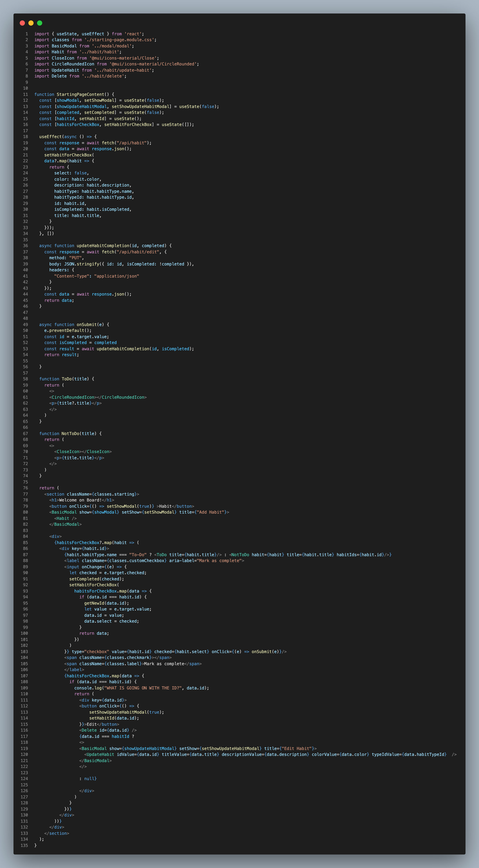Click "classes.checkmark" in the span className
The width and height of the screenshot is (479, 868).
click(x=128, y=658)
